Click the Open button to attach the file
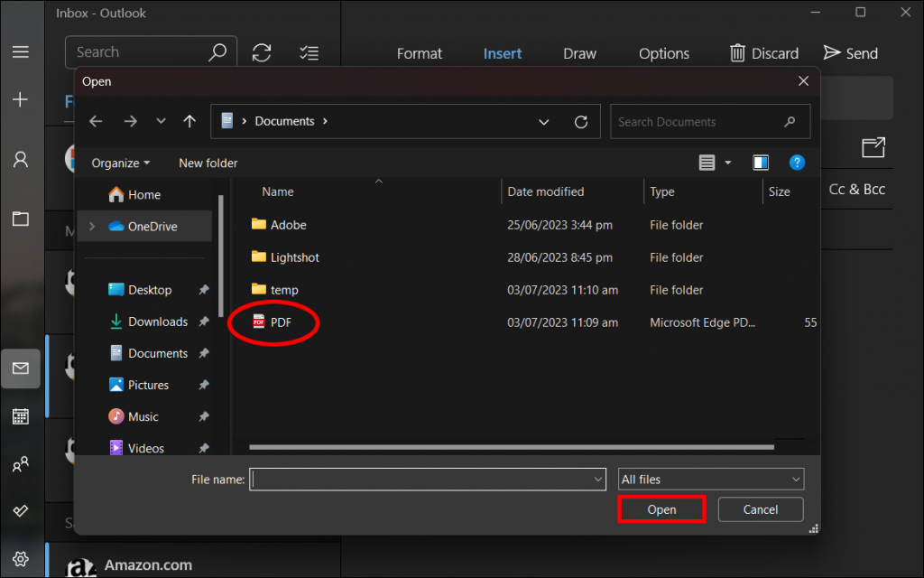The image size is (924, 578). (661, 509)
